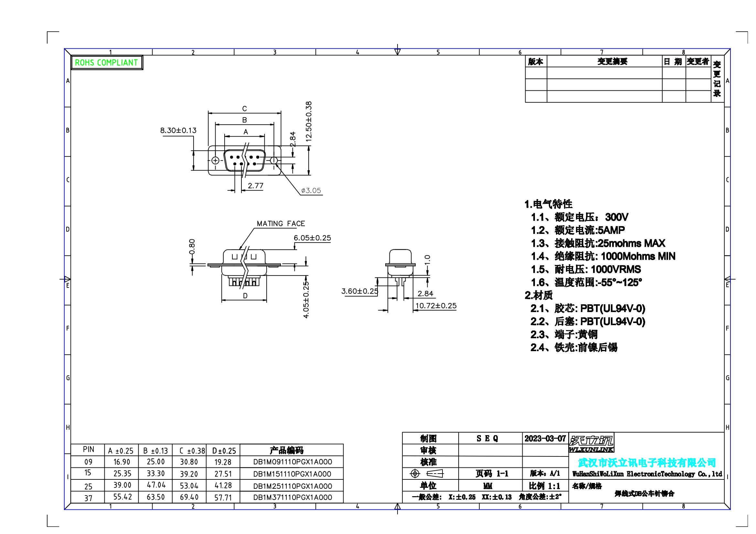This screenshot has height=534, width=756.
Task: Select part number DB1M151110PGX1A000
Action: (x=293, y=474)
